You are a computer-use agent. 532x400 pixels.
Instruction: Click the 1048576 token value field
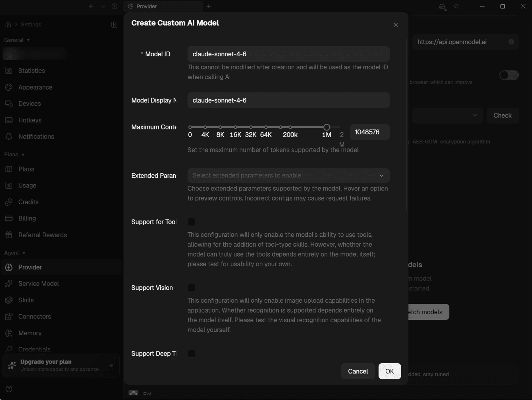coord(370,132)
